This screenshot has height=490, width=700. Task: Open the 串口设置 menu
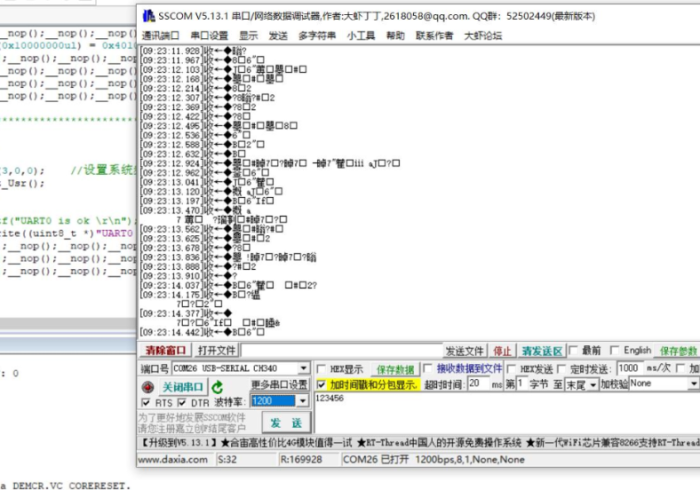[209, 35]
